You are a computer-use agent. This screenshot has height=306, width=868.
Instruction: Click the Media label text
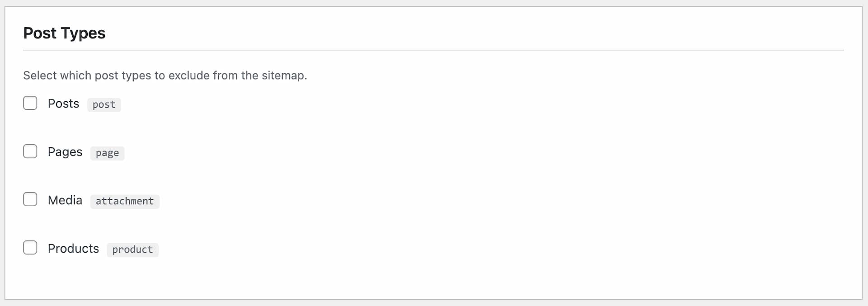(x=65, y=200)
